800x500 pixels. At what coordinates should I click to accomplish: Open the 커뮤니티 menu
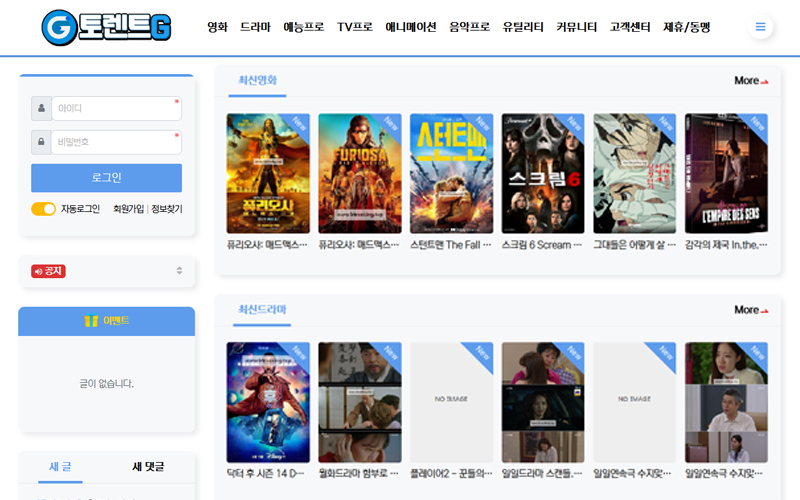(x=577, y=27)
